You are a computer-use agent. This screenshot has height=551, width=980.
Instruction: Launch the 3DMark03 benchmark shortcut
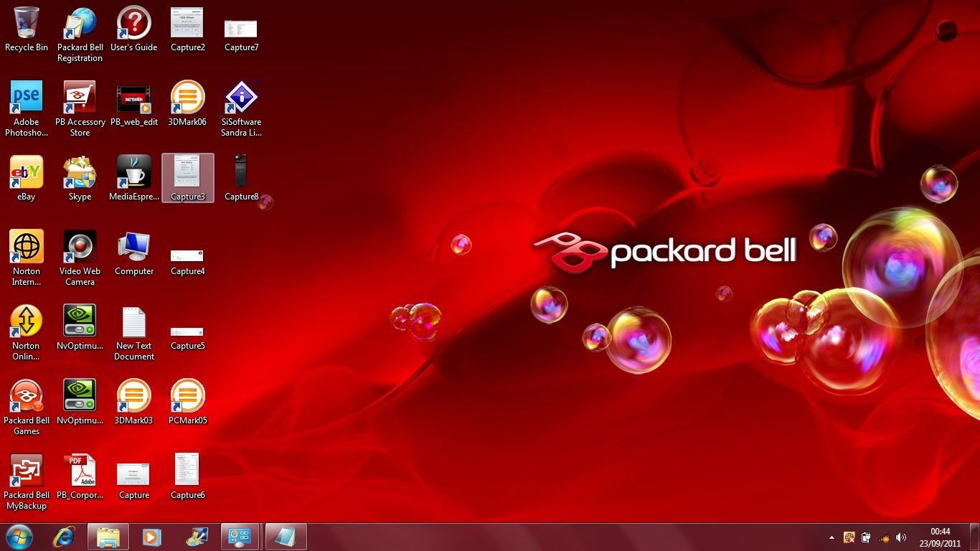click(x=133, y=402)
